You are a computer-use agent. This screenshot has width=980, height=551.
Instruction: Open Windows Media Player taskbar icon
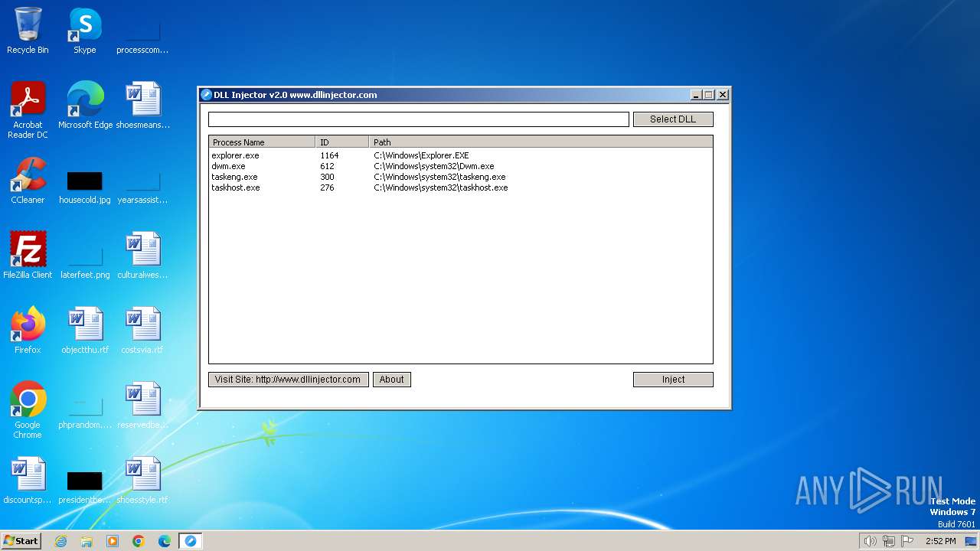click(x=113, y=541)
